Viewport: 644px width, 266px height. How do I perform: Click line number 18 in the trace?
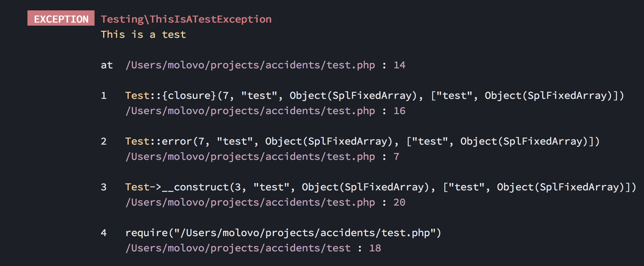tap(375, 248)
